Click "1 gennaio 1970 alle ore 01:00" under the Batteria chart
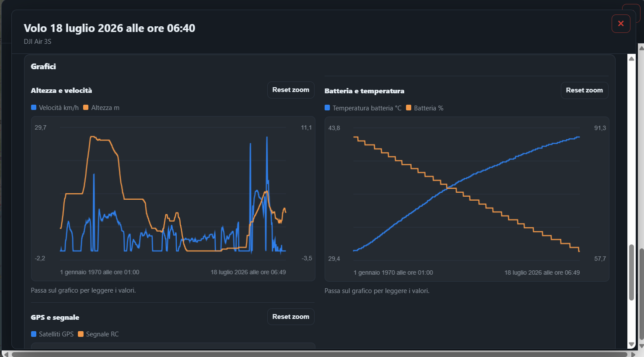 coord(393,272)
